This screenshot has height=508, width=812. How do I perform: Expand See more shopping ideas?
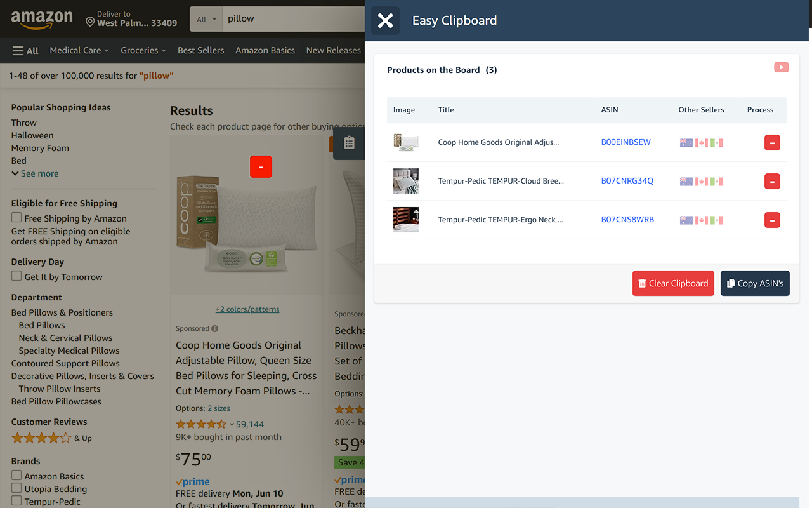[35, 173]
